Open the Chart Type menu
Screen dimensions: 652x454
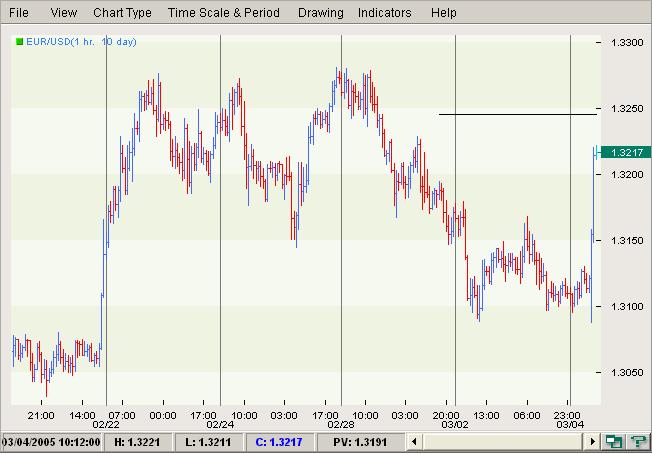click(x=122, y=12)
